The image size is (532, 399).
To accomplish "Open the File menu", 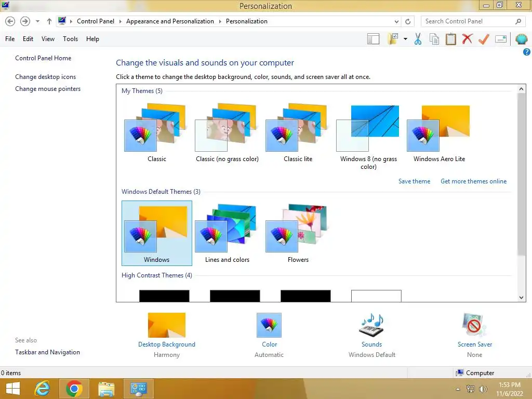I will point(10,39).
